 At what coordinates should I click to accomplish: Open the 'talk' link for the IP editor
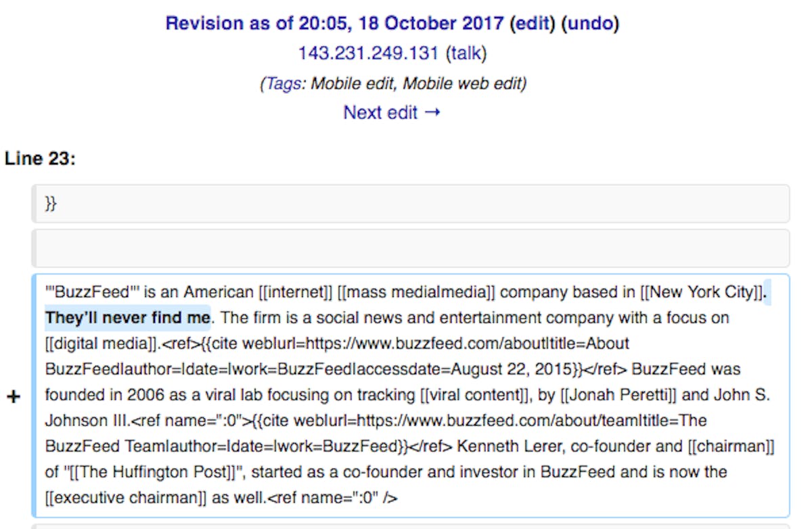pos(468,53)
